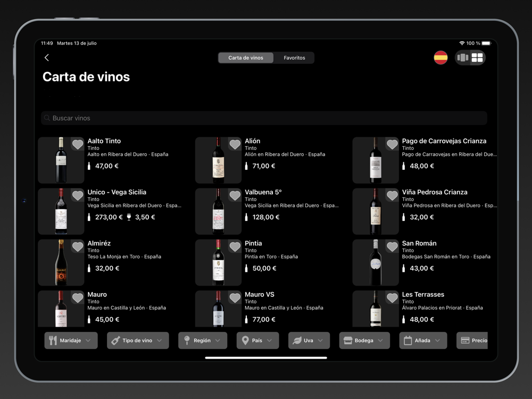532x399 pixels.
Task: Open the Bodega filter dropdown
Action: (x=364, y=340)
